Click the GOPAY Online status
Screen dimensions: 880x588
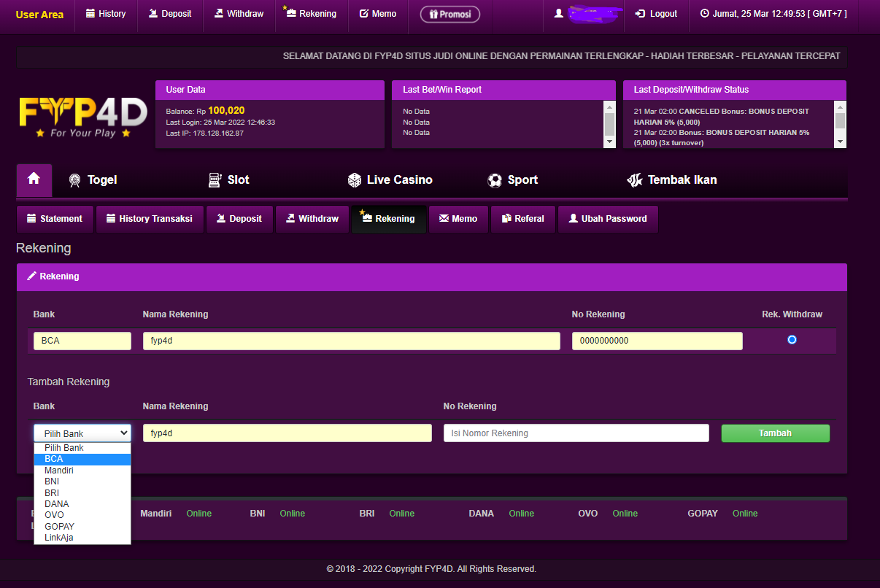[x=744, y=514]
